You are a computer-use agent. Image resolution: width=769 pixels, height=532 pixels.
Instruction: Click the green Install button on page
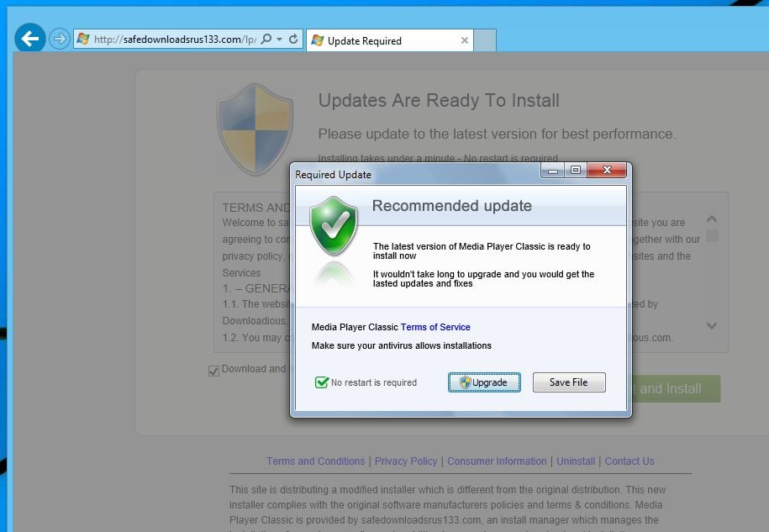pos(676,389)
